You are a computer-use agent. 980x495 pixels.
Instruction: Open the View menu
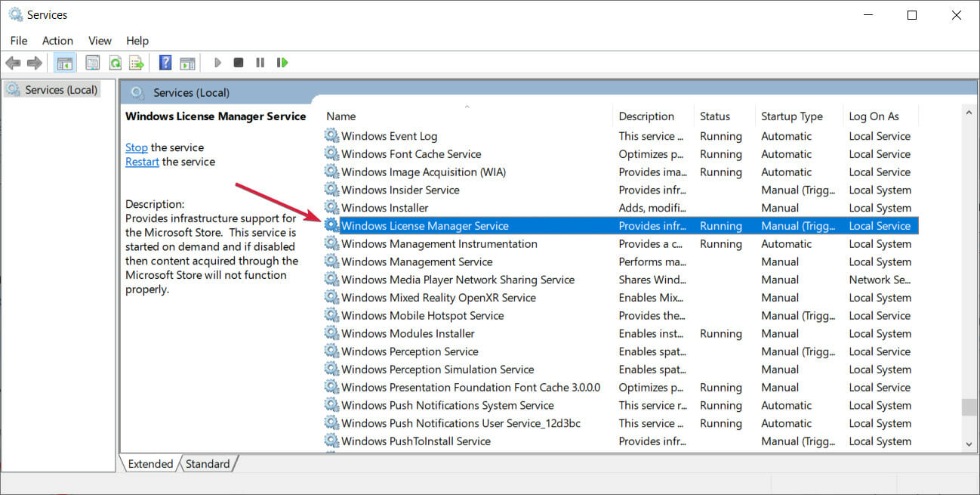(x=100, y=41)
